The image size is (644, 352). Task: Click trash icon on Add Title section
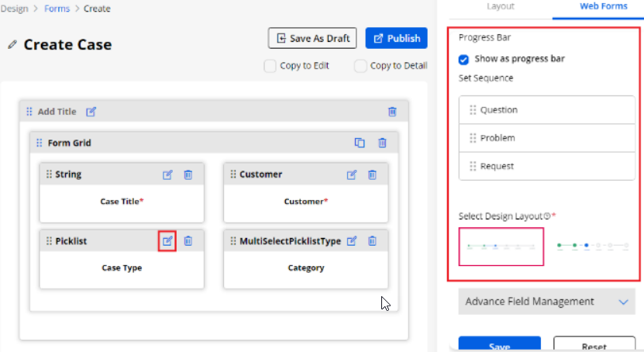click(392, 112)
